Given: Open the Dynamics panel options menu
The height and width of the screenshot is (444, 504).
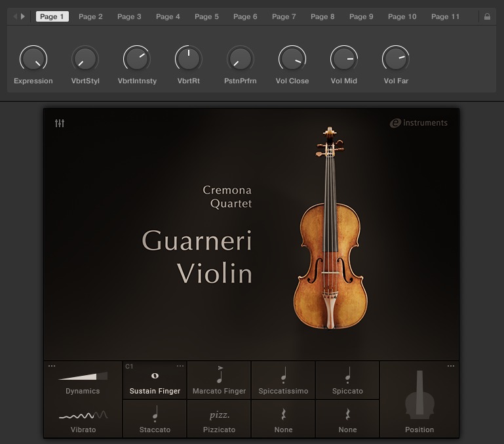Looking at the screenshot, I should click(x=52, y=366).
